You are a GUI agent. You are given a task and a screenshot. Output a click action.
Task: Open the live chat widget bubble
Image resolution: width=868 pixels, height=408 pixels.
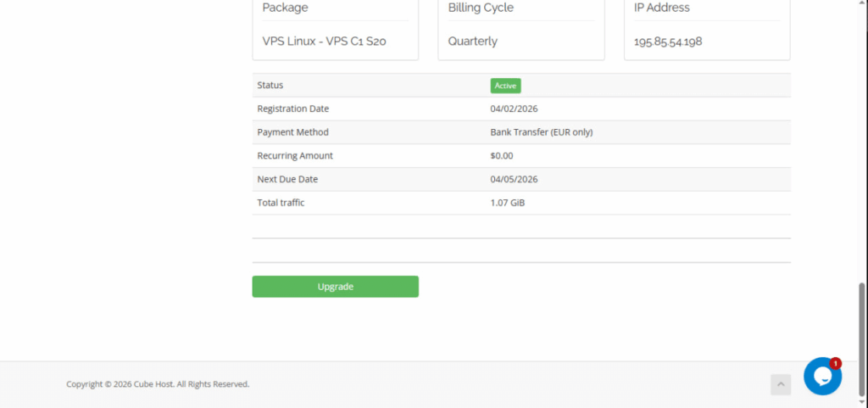tap(821, 377)
